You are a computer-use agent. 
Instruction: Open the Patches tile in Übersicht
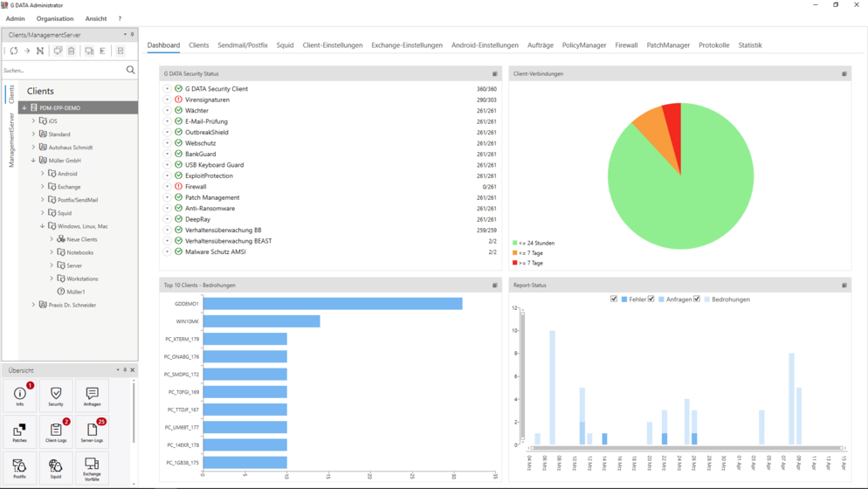[19, 431]
